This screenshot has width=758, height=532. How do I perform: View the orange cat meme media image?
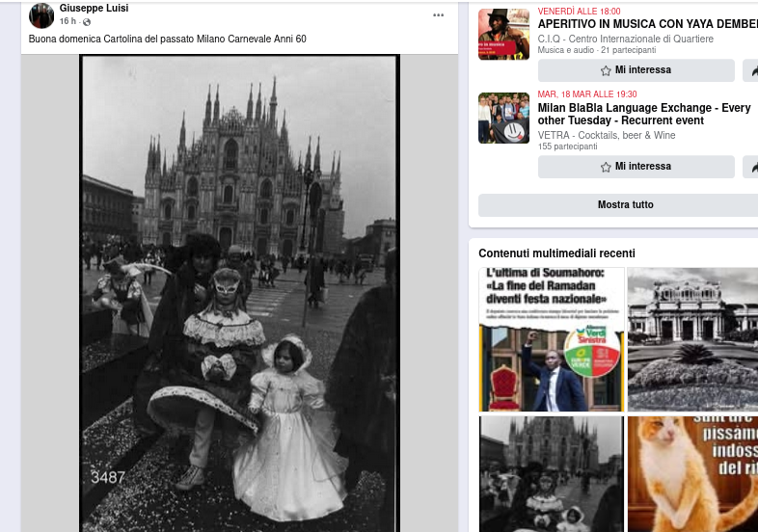click(692, 473)
